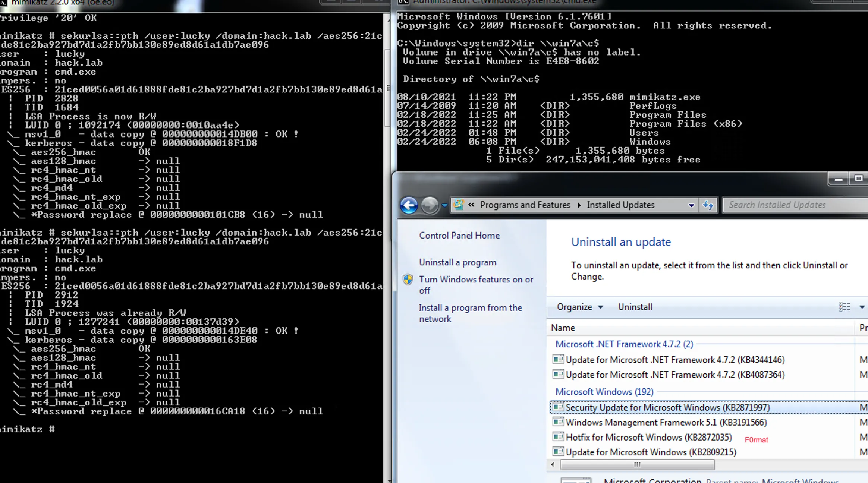The image size is (868, 483).
Task: Click the Forward navigation arrow button
Action: coord(430,205)
